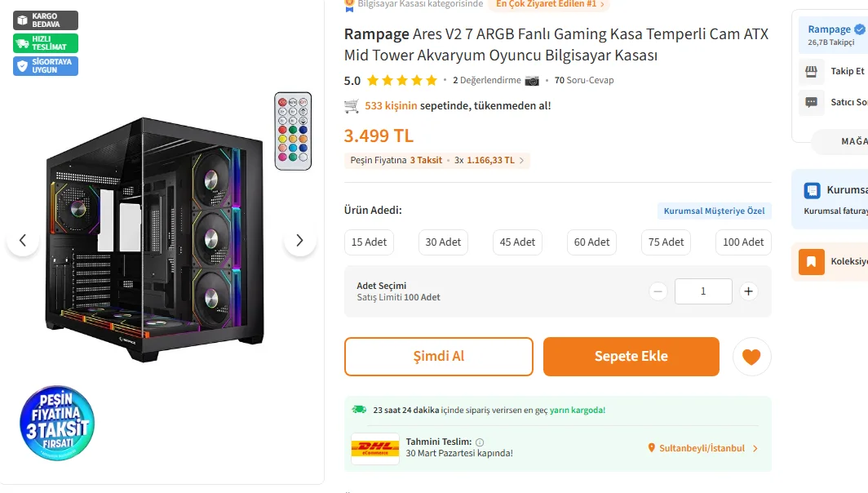Select the 100 Adet quantity option
Image resolution: width=868 pixels, height=493 pixels.
743,242
